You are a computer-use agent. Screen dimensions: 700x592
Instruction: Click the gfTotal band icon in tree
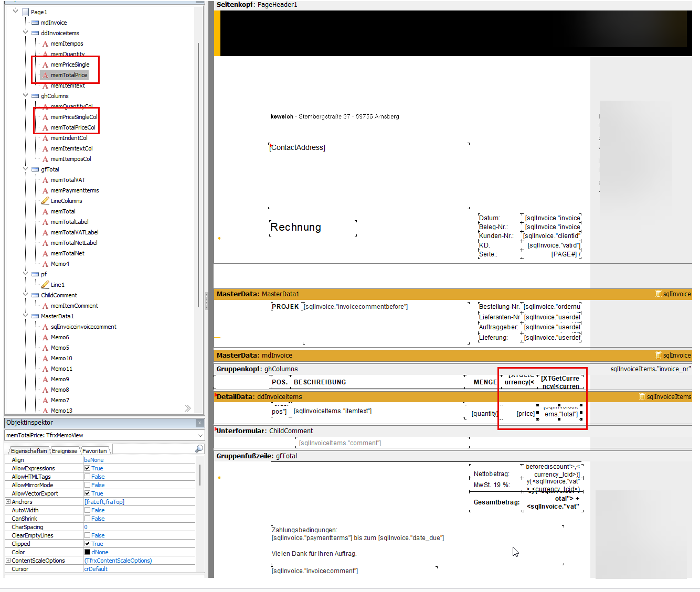[x=35, y=169]
